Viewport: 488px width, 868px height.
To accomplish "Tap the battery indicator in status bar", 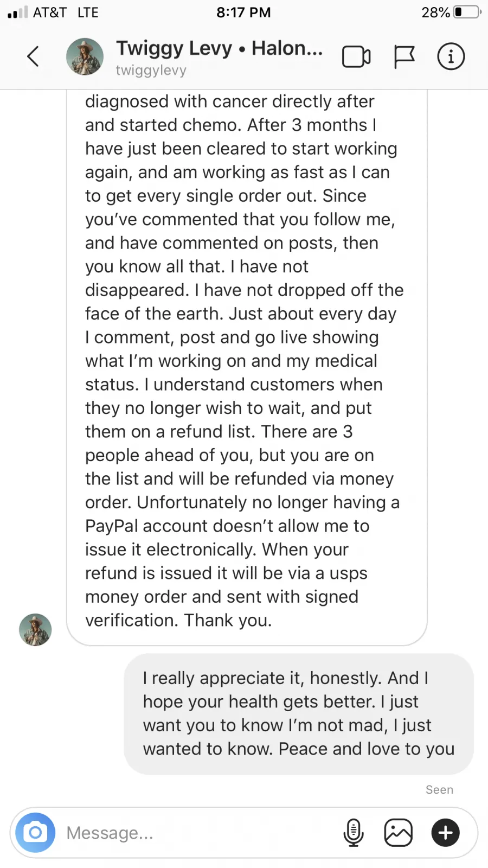I will [x=466, y=12].
